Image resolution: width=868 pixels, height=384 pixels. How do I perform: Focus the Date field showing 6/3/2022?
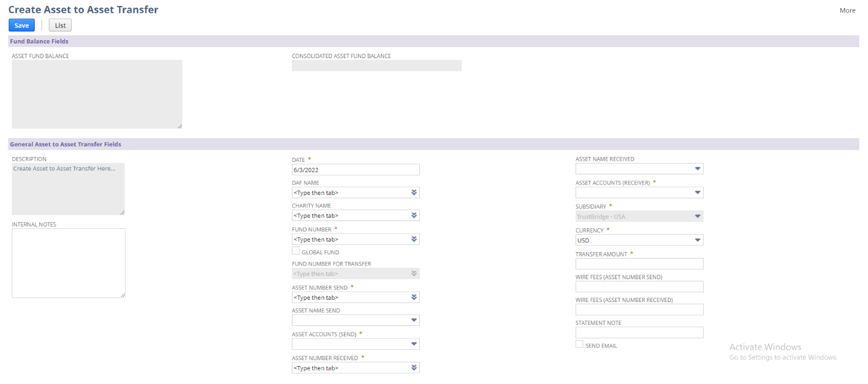[355, 170]
